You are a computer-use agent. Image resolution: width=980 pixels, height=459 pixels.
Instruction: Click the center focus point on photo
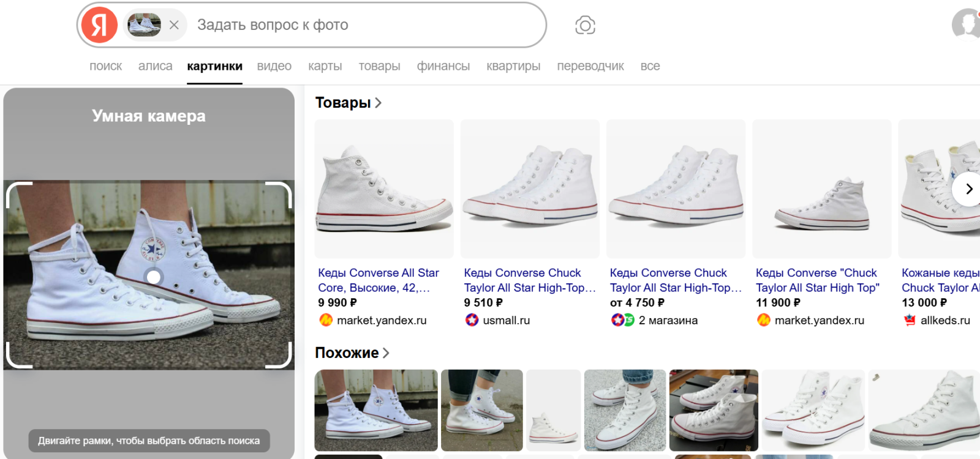pos(154,277)
